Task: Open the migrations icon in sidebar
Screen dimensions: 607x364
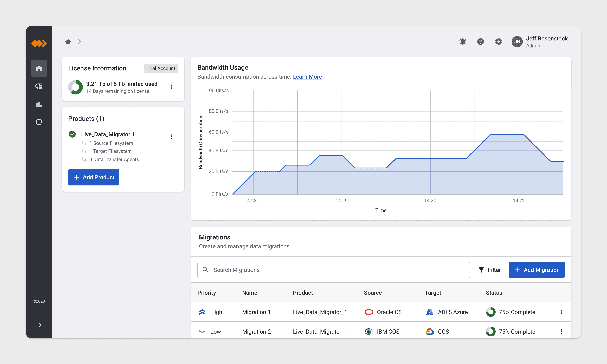Action: (39, 86)
